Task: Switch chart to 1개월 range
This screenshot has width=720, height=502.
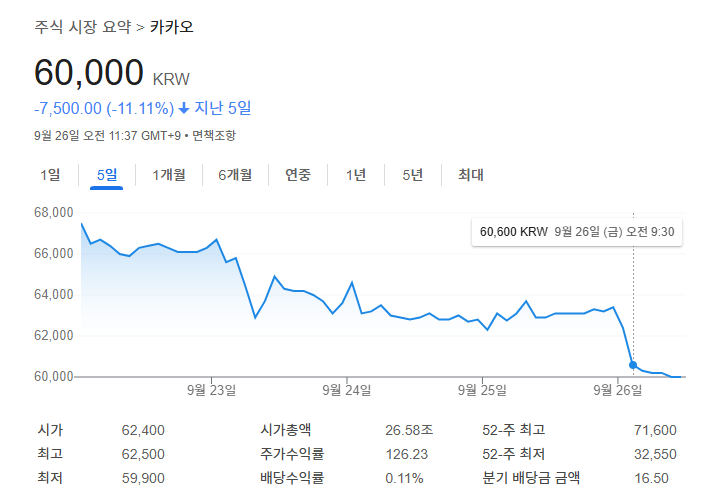Action: click(x=169, y=175)
